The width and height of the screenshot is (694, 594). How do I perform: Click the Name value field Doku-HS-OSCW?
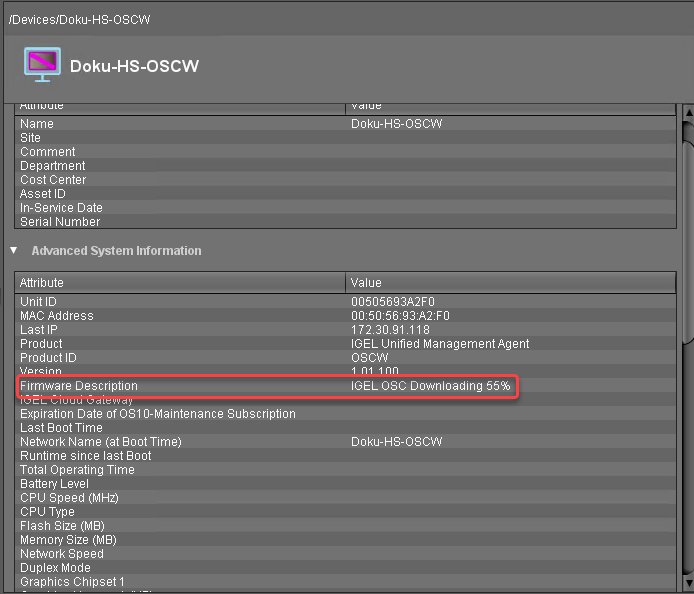[397, 124]
